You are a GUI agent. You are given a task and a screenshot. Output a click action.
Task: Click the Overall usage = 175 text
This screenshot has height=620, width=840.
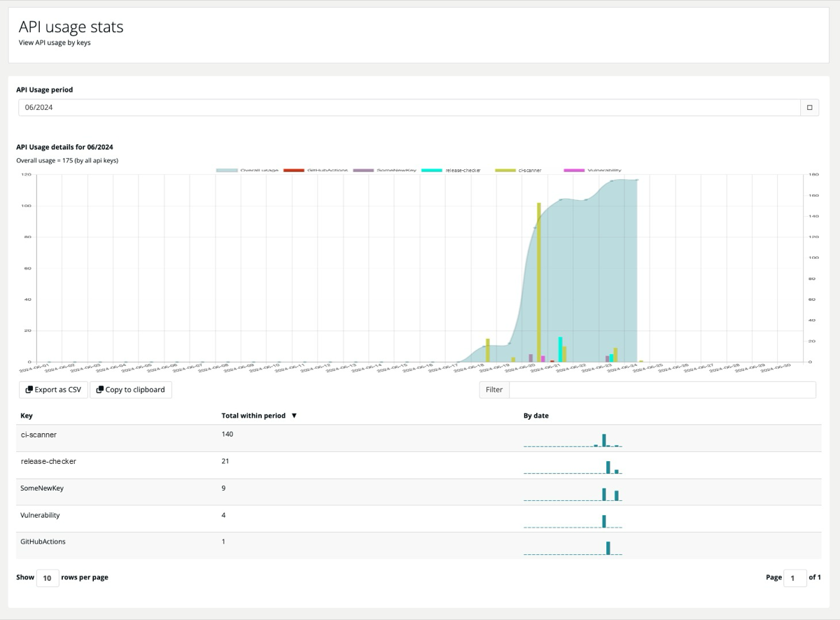pyautogui.click(x=67, y=161)
